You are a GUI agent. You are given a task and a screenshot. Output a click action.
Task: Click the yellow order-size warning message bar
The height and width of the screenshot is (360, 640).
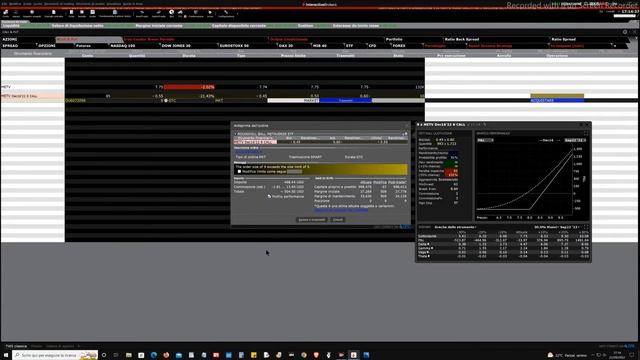(320, 169)
